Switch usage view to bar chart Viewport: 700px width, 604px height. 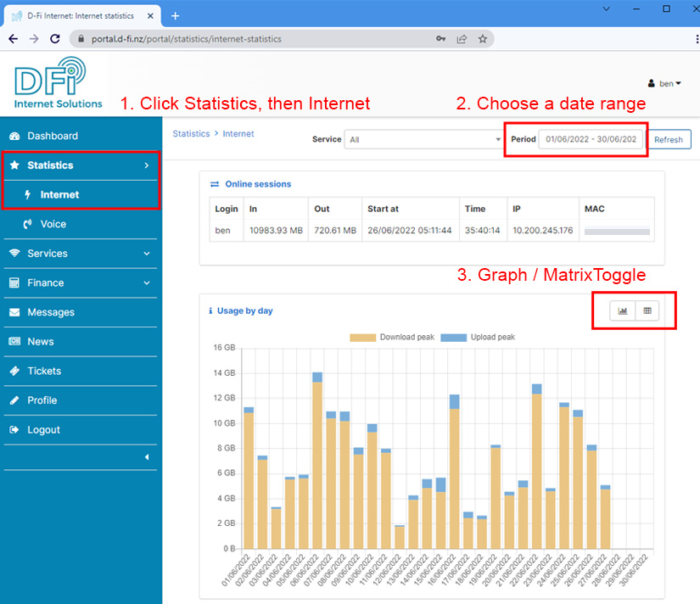pos(623,311)
